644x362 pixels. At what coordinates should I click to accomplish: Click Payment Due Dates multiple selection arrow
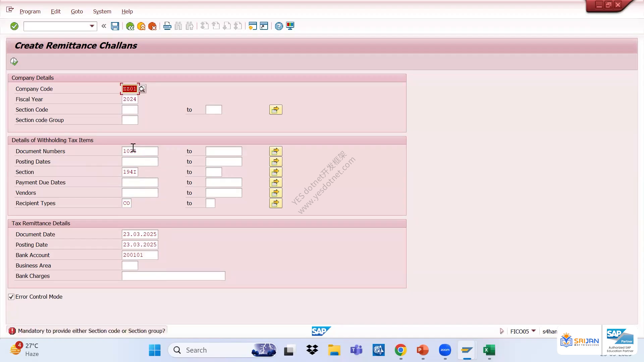click(276, 182)
